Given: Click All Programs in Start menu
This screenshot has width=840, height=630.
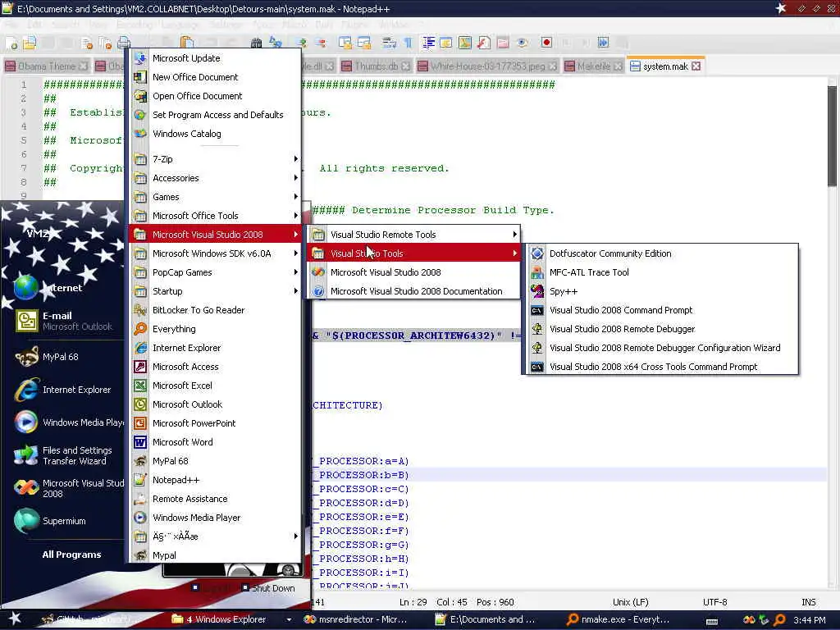Looking at the screenshot, I should pyautogui.click(x=71, y=555).
